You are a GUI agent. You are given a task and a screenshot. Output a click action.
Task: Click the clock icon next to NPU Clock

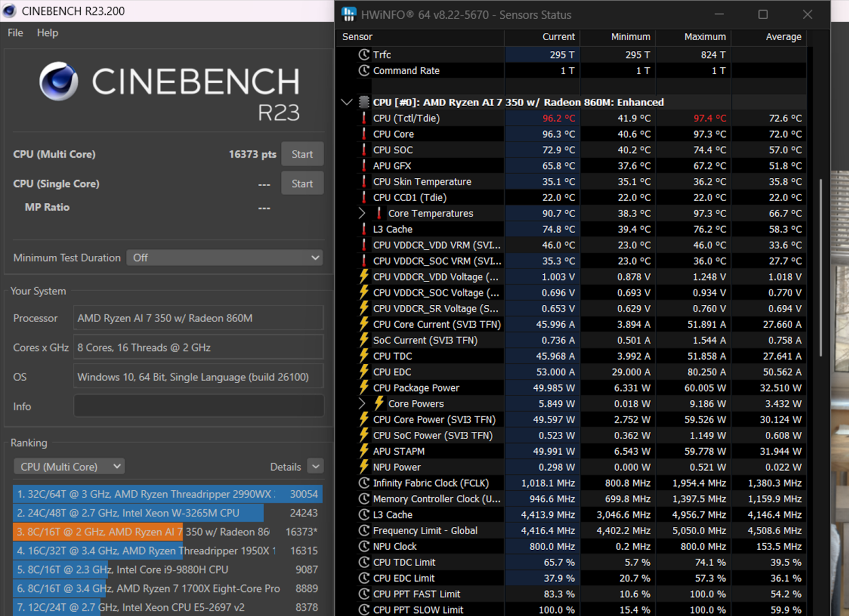pos(364,546)
